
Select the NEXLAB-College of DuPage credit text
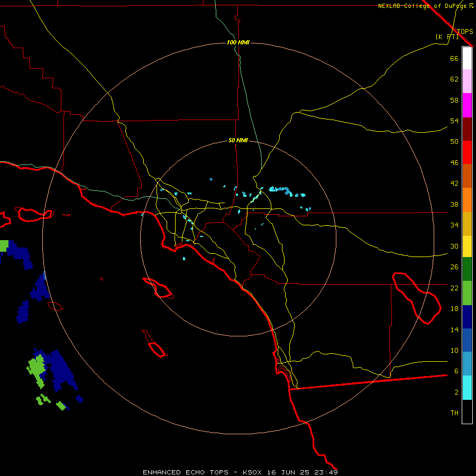click(x=423, y=6)
